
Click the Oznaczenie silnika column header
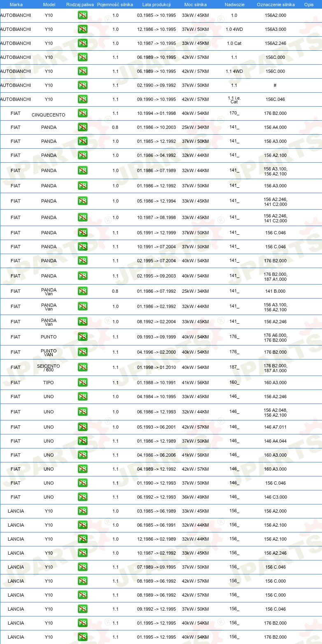point(276,4)
